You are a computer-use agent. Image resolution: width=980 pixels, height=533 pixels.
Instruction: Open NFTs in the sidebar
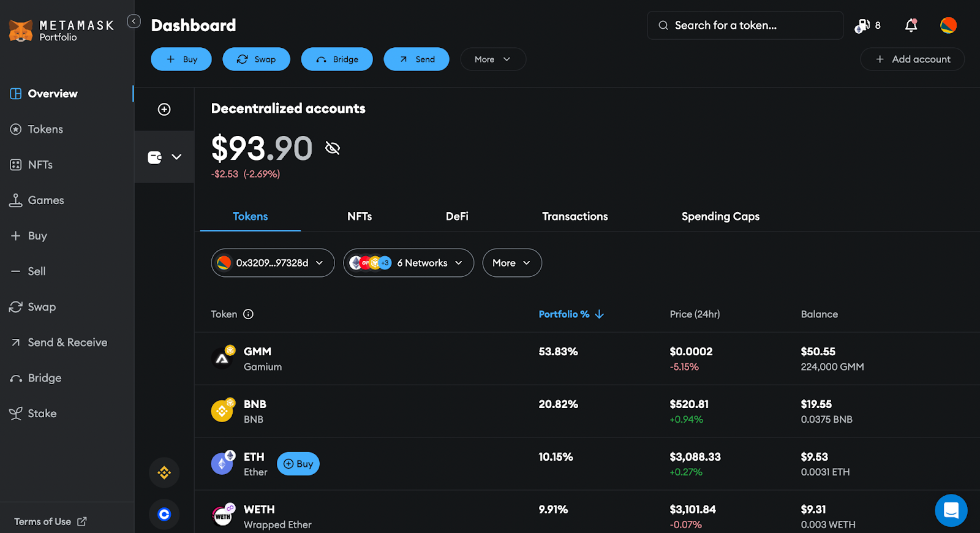[x=40, y=165]
